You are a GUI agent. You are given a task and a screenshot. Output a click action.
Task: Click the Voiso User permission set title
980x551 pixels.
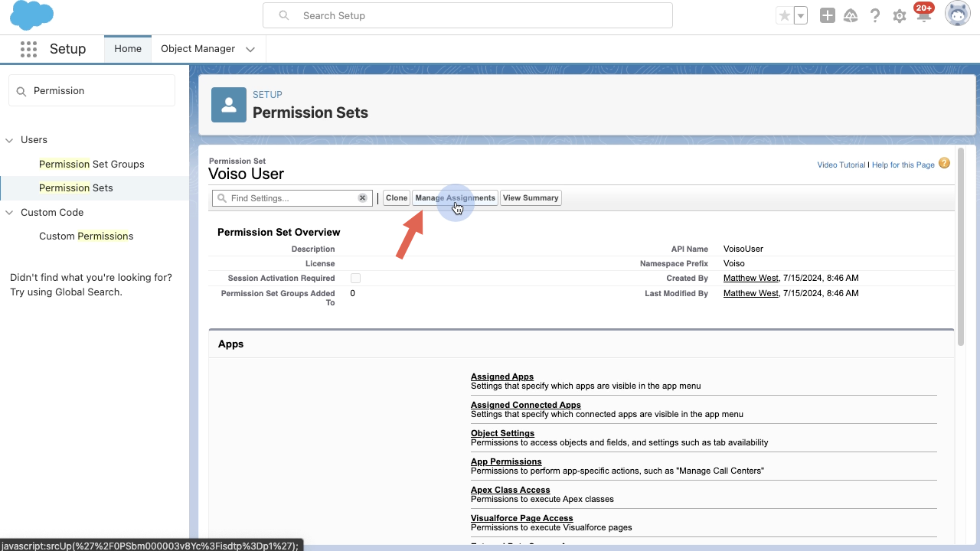(247, 174)
